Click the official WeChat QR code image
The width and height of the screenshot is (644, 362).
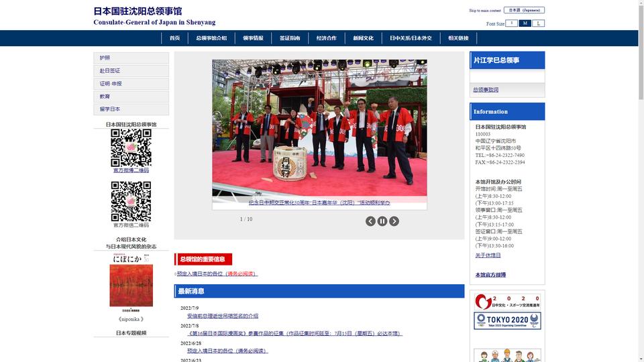[x=131, y=202]
